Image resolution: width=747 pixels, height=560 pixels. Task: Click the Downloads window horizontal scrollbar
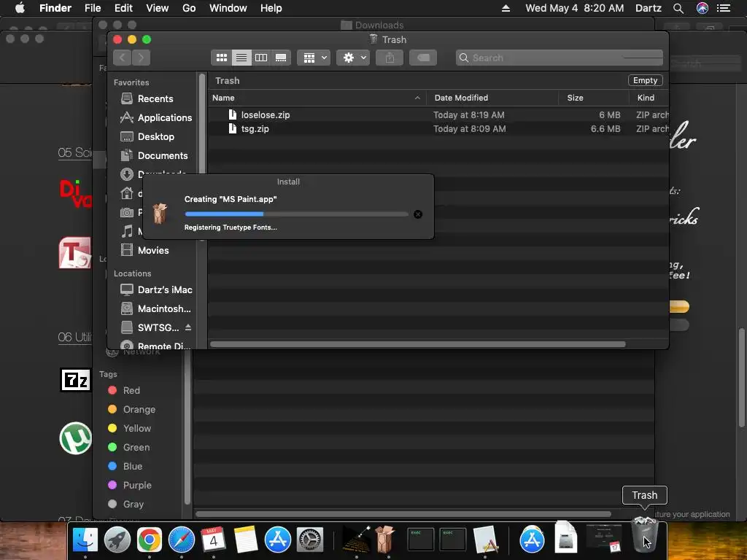(403, 514)
